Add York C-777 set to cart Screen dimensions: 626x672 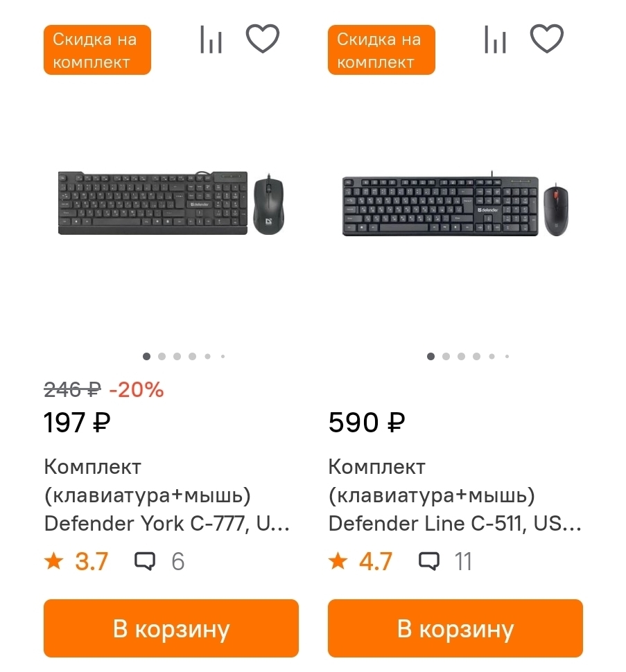pyautogui.click(x=171, y=628)
